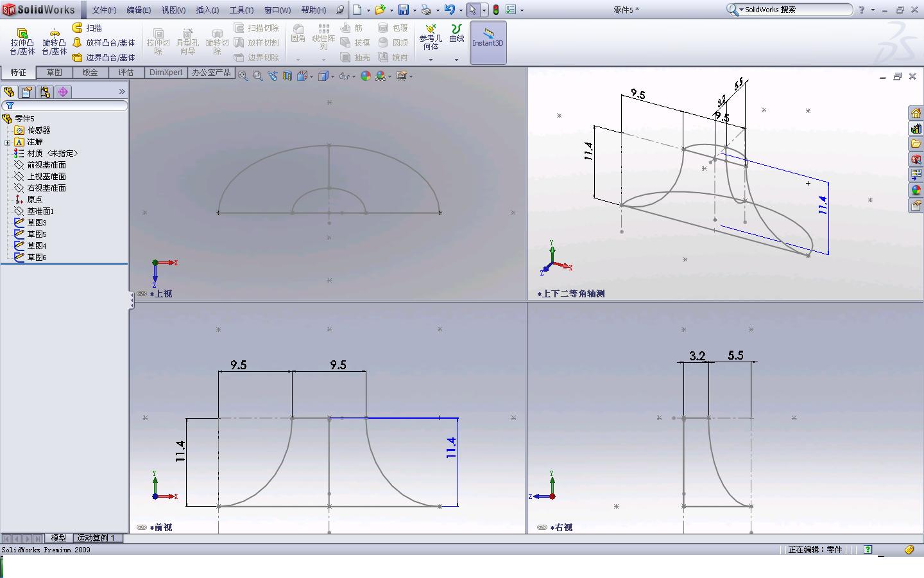Screen dimensions: 924x578
Task: Toggle the Section View icon
Action: coord(287,76)
